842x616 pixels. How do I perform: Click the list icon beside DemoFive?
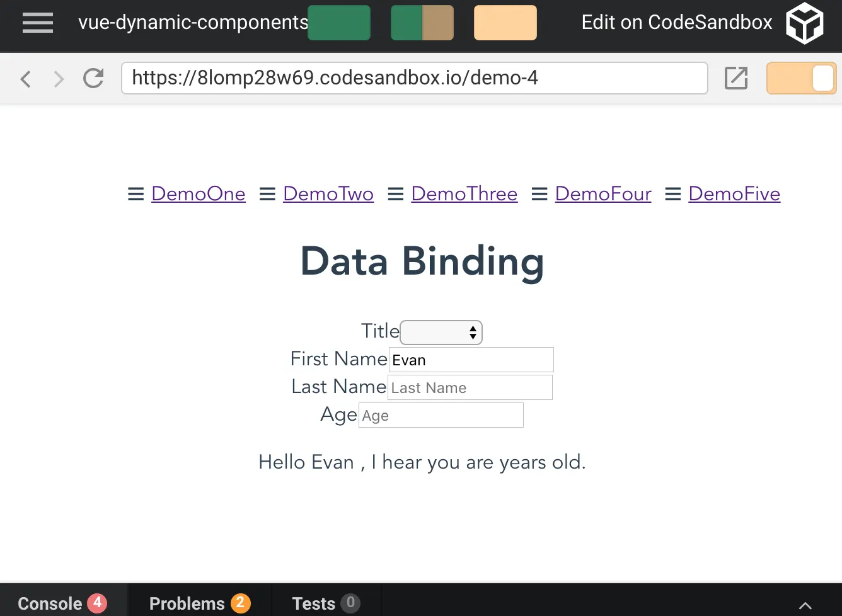673,194
